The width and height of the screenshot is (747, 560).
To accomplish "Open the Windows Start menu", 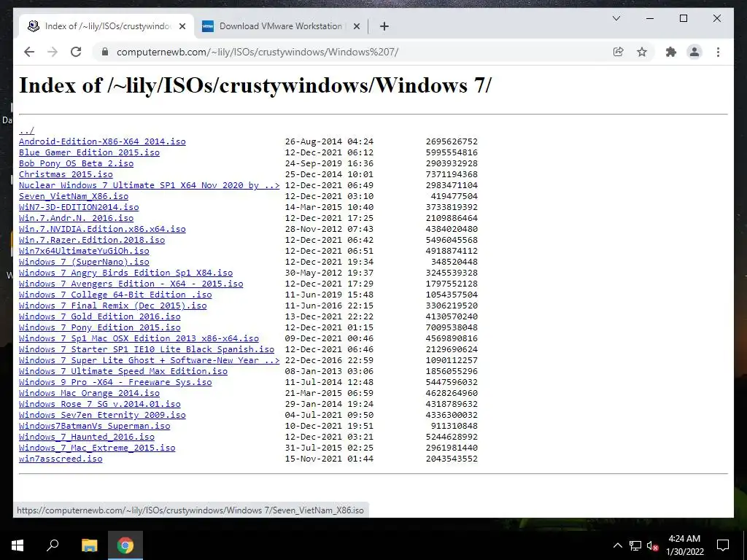I will [x=18, y=545].
